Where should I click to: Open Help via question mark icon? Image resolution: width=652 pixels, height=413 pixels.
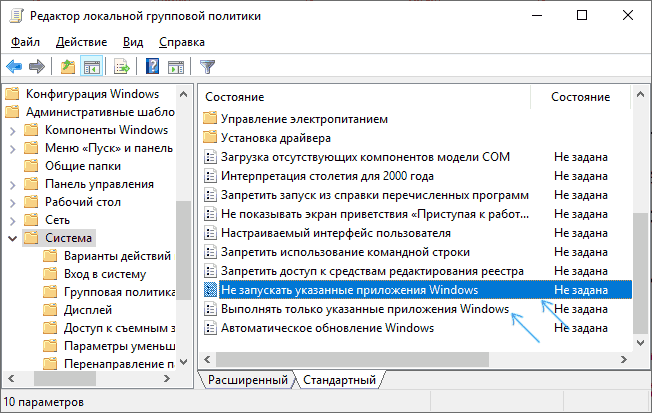[x=153, y=66]
